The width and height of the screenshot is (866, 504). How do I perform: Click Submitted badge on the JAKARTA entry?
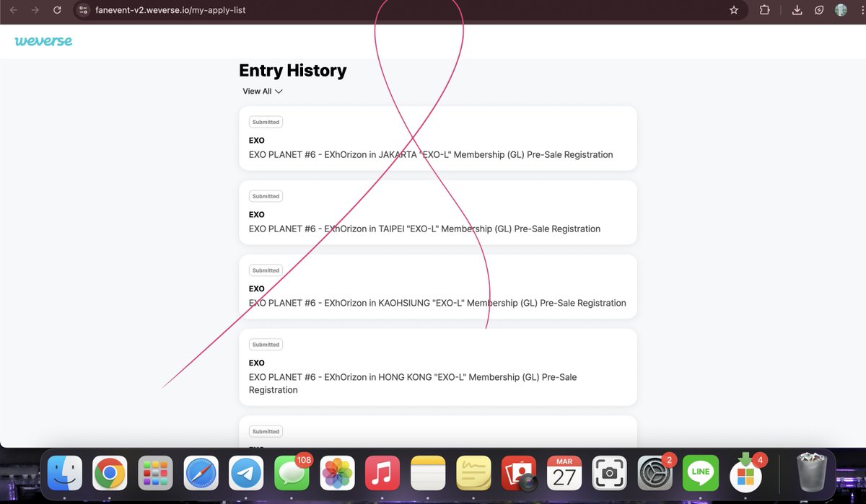click(266, 122)
